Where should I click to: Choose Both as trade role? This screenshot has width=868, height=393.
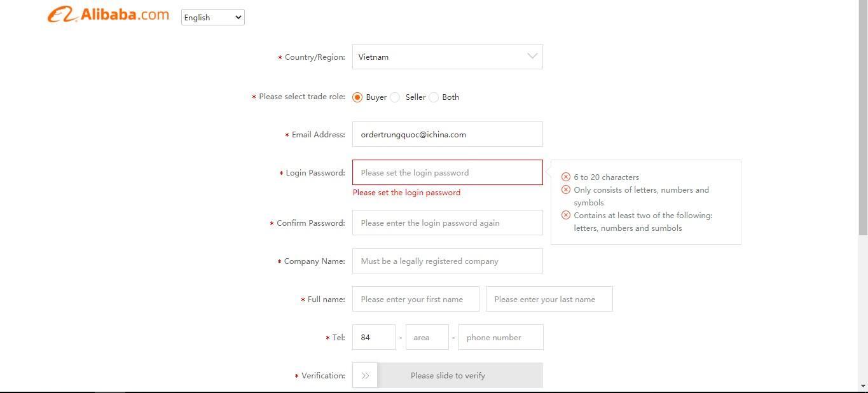[434, 97]
